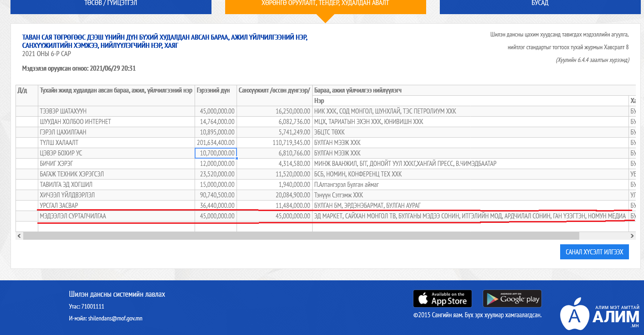Open the App Store download badge
This screenshot has height=335, width=644.
pos(443,299)
